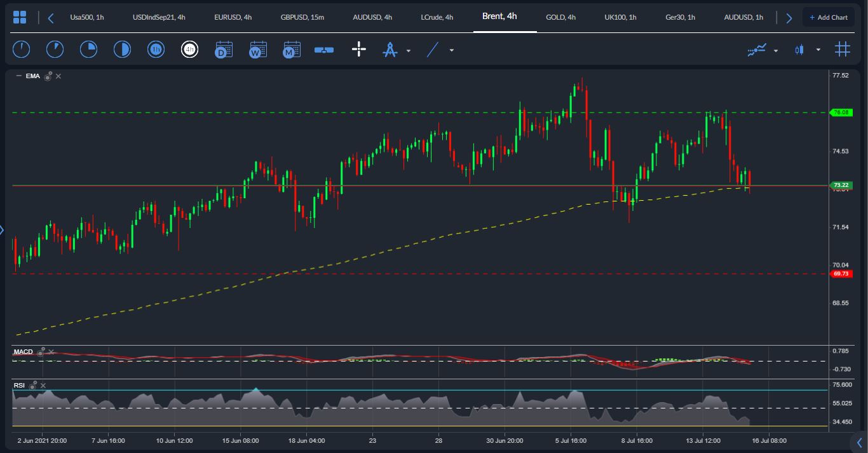Click the Add Chart button
The height and width of the screenshot is (453, 868).
tap(828, 17)
